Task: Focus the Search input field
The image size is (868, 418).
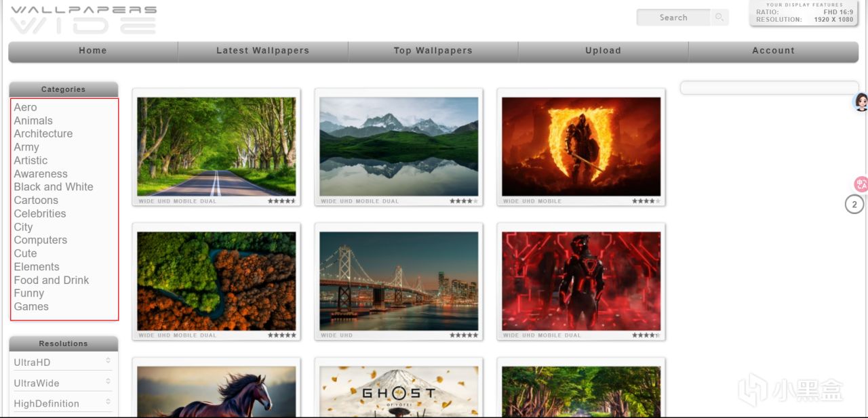Action: (673, 18)
